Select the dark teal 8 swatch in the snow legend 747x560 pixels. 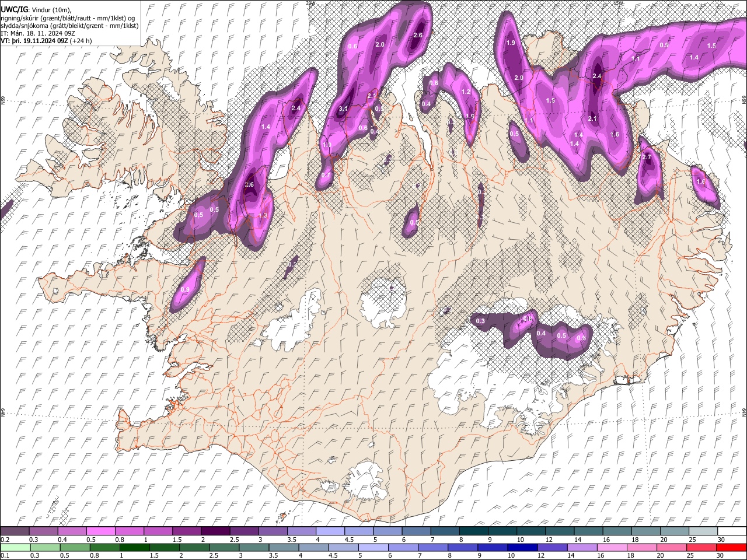pos(473,531)
